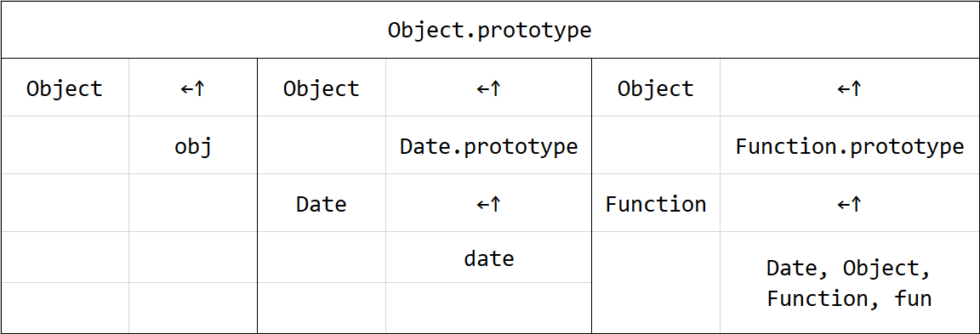
Task: Click the empty cell left of Function.prototype
Action: (656, 145)
